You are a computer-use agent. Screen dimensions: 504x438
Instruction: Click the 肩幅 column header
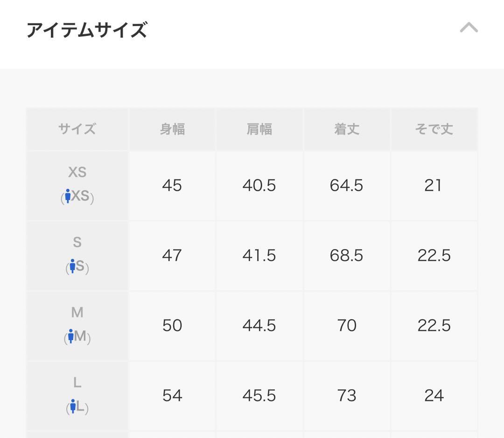click(x=259, y=129)
